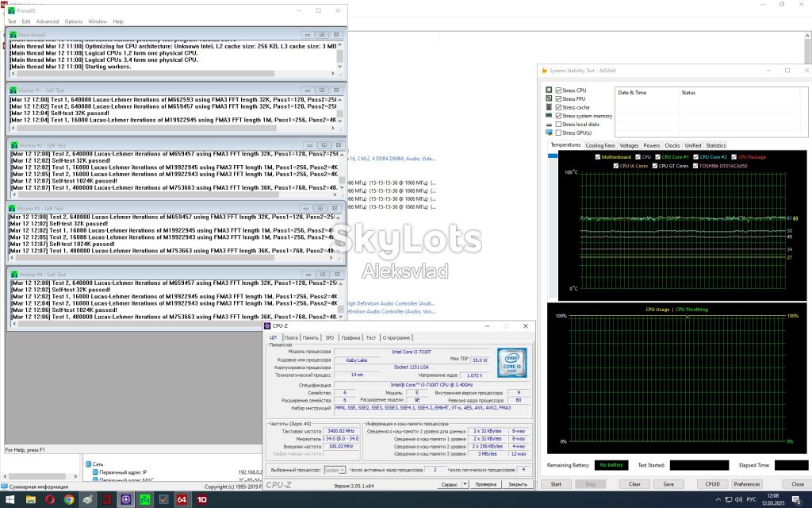This screenshot has height=508, width=812.
Task: Click the CPU-Z title bar icon
Action: point(267,326)
